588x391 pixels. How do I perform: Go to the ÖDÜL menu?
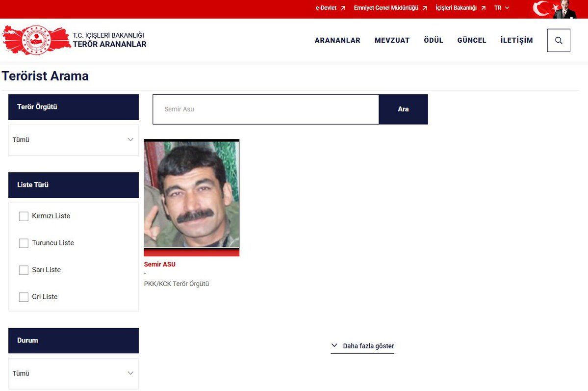(434, 41)
